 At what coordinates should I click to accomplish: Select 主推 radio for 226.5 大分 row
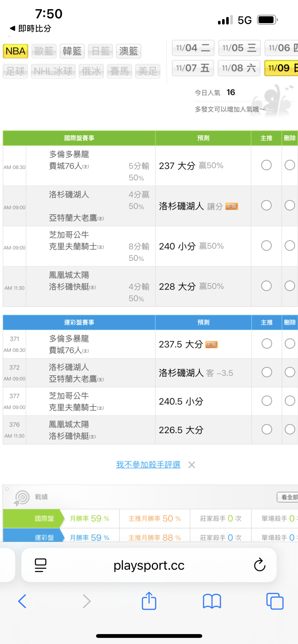(267, 429)
